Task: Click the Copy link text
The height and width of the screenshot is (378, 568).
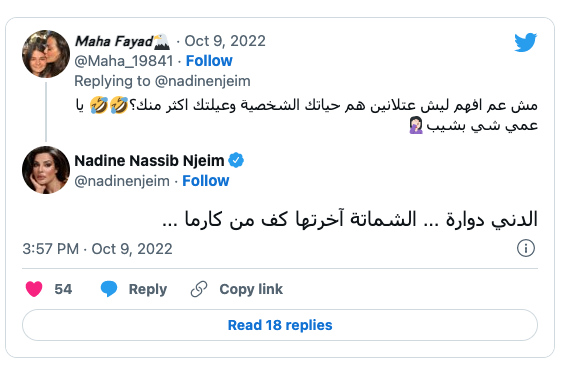Action: [x=251, y=289]
